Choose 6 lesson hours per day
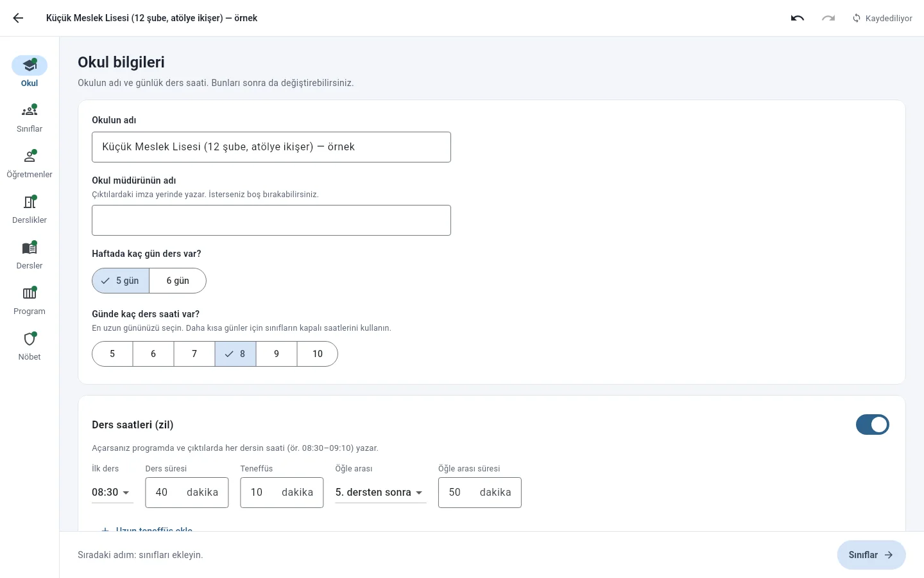The width and height of the screenshot is (924, 578). click(x=153, y=354)
